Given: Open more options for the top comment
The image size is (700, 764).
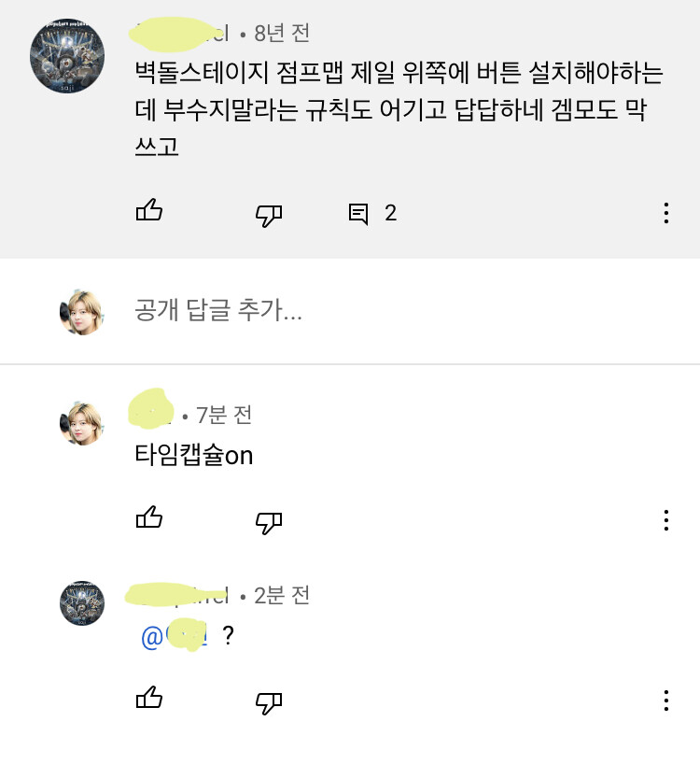Looking at the screenshot, I should pos(665,213).
